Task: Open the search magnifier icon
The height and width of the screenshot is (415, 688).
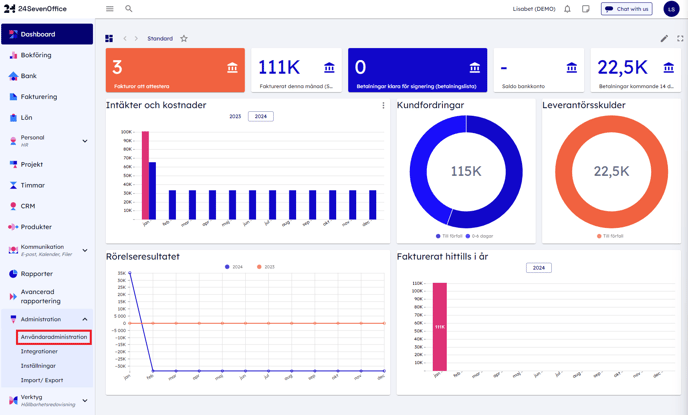Action: [x=128, y=9]
